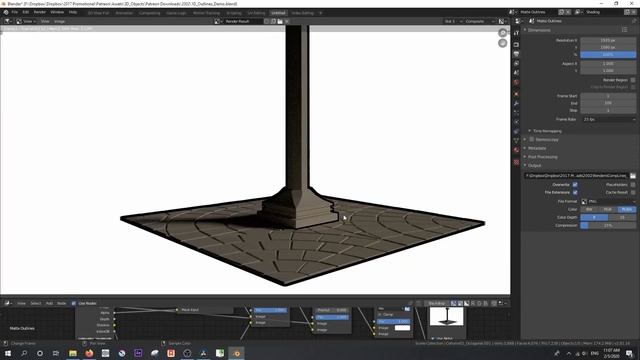The width and height of the screenshot is (640, 360).
Task: Open the Help menu
Action: coord(73,12)
